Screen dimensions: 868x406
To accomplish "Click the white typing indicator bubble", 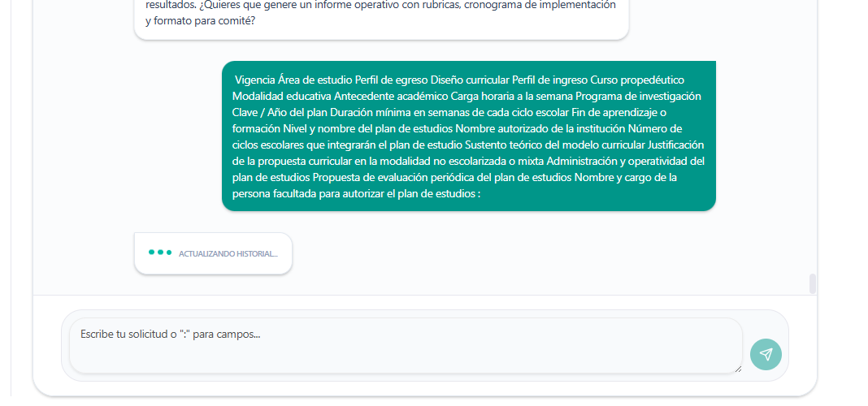I will pos(213,253).
